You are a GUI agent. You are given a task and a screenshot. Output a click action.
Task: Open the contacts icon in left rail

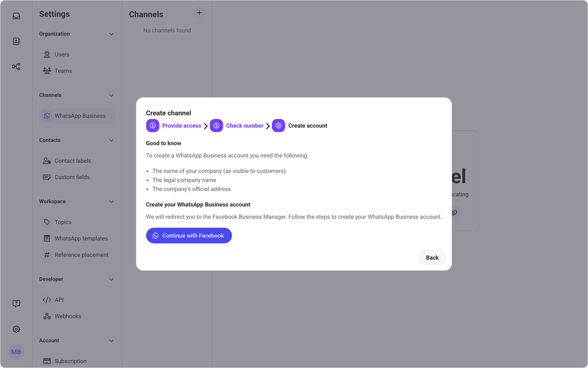click(16, 41)
